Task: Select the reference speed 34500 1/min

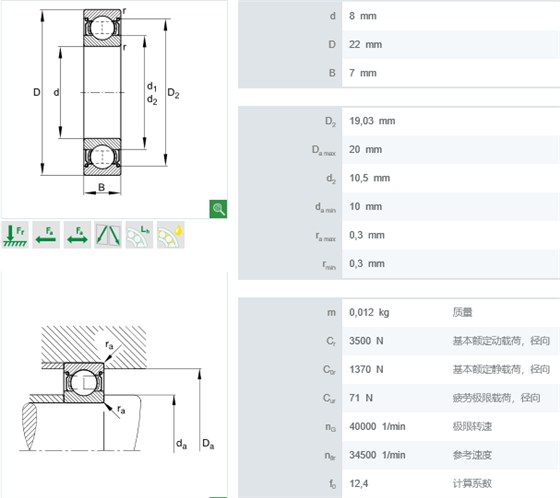Action: pos(378,455)
